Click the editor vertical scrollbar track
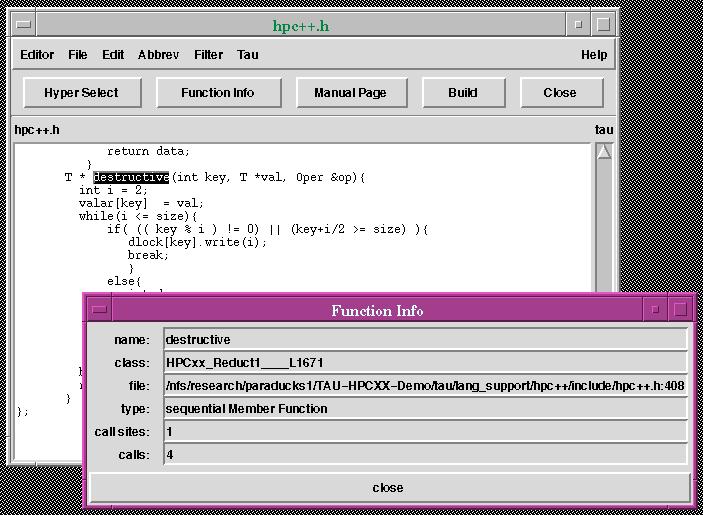Image resolution: width=703 pixels, height=515 pixels. 604,224
